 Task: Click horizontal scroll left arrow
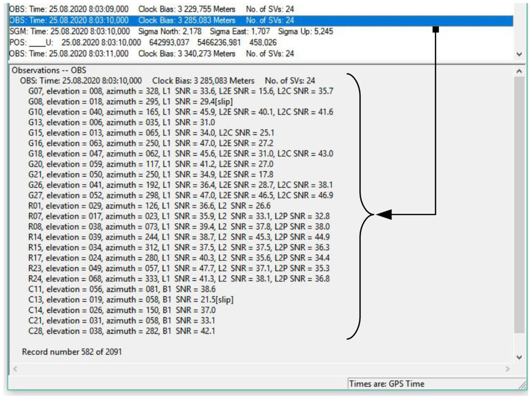[x=15, y=369]
